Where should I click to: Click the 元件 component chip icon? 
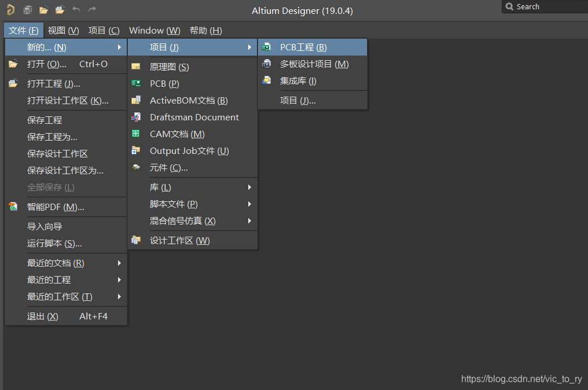click(x=136, y=167)
